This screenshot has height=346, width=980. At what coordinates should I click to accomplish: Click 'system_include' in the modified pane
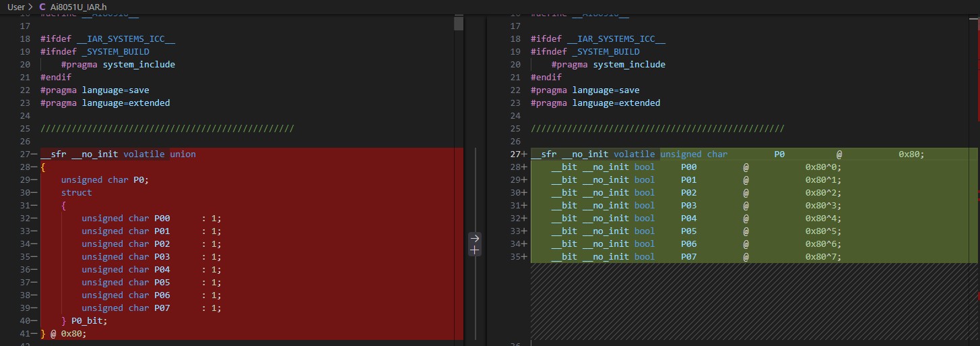pyautogui.click(x=629, y=65)
